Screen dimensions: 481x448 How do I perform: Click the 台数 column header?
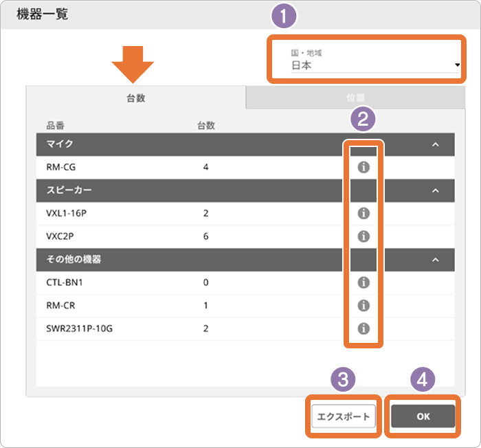206,125
